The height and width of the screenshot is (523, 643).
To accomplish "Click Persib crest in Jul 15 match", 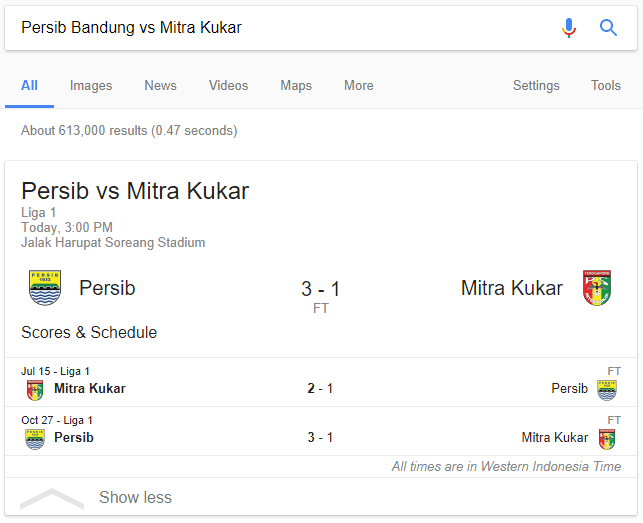I will [607, 390].
